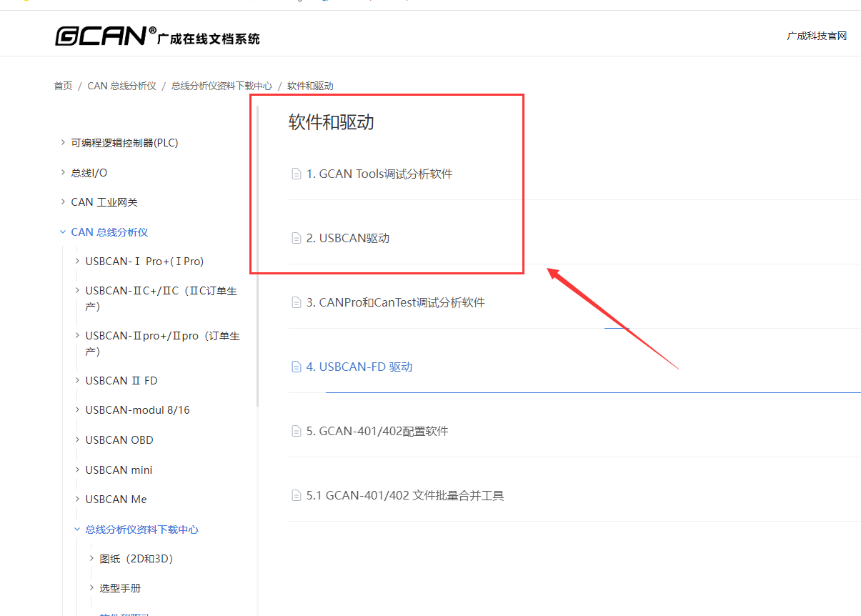The width and height of the screenshot is (861, 616).
Task: Select USBCAN OBD in sidebar tree
Action: tap(119, 439)
